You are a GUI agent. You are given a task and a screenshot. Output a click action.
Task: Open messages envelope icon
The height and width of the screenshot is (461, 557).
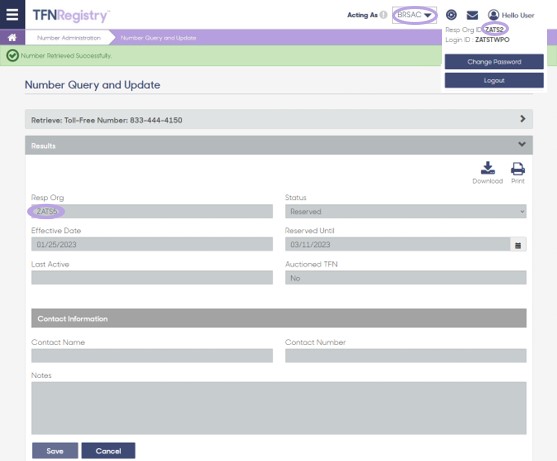click(472, 15)
